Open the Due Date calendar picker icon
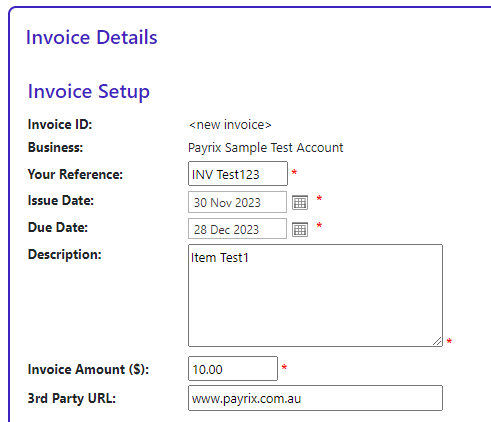Screen dimensions: 491x422 300,229
